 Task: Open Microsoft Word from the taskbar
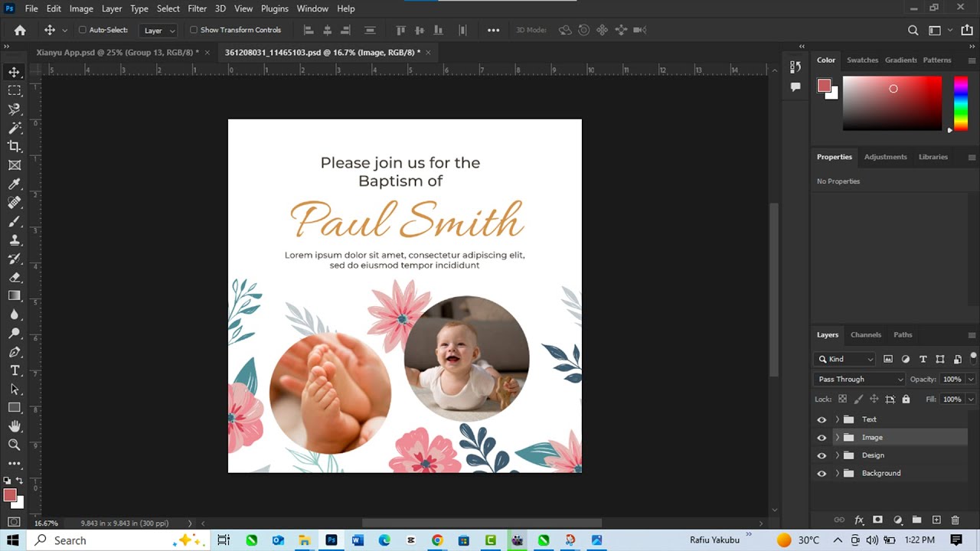pyautogui.click(x=358, y=540)
